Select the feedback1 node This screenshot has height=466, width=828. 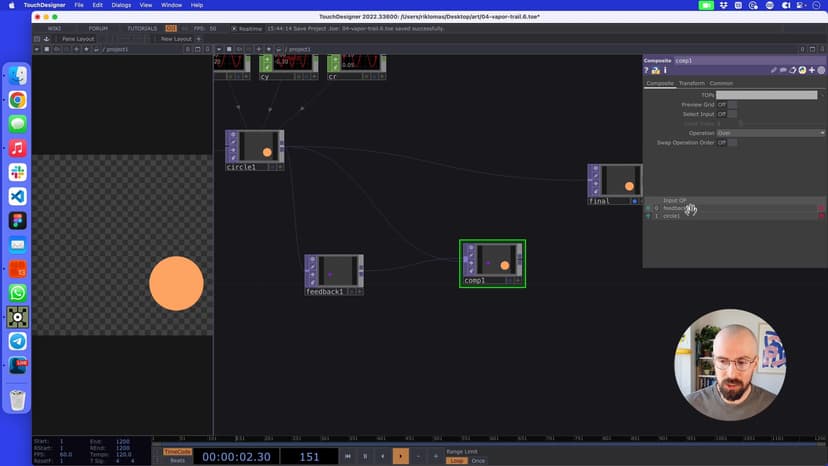tap(333, 271)
